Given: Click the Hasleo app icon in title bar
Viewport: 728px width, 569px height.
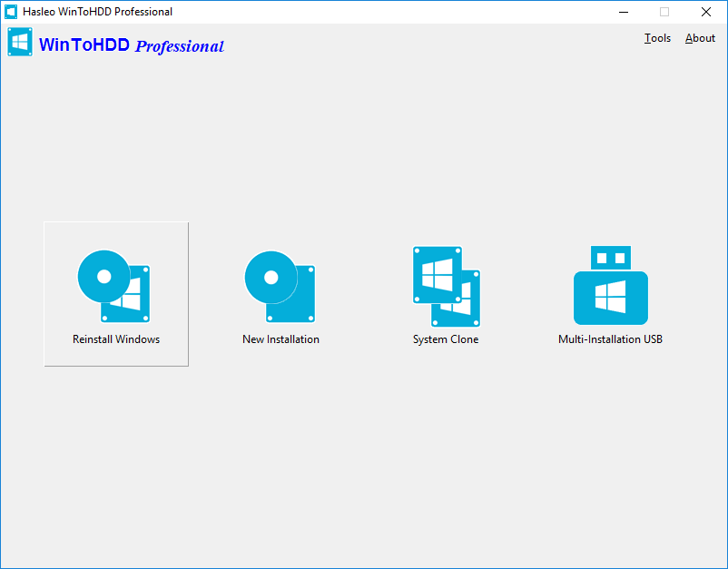Looking at the screenshot, I should pyautogui.click(x=13, y=12).
